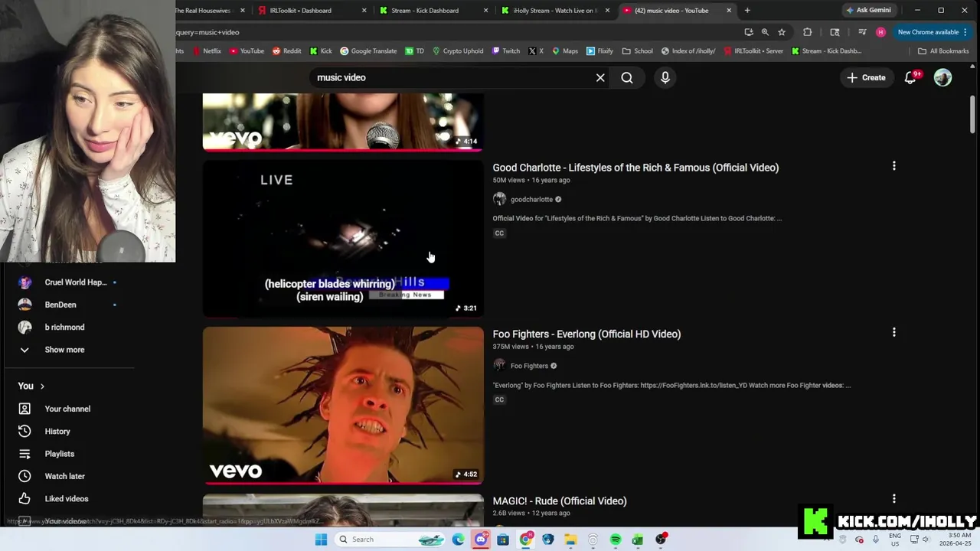Open Watch later in sidebar
This screenshot has height=551, width=980.
(x=64, y=476)
